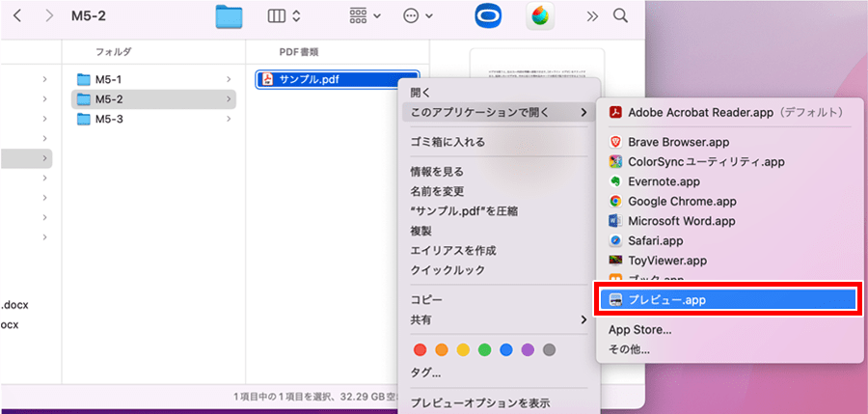
Task: Expand the M5-1 folder chevron
Action: click(229, 79)
